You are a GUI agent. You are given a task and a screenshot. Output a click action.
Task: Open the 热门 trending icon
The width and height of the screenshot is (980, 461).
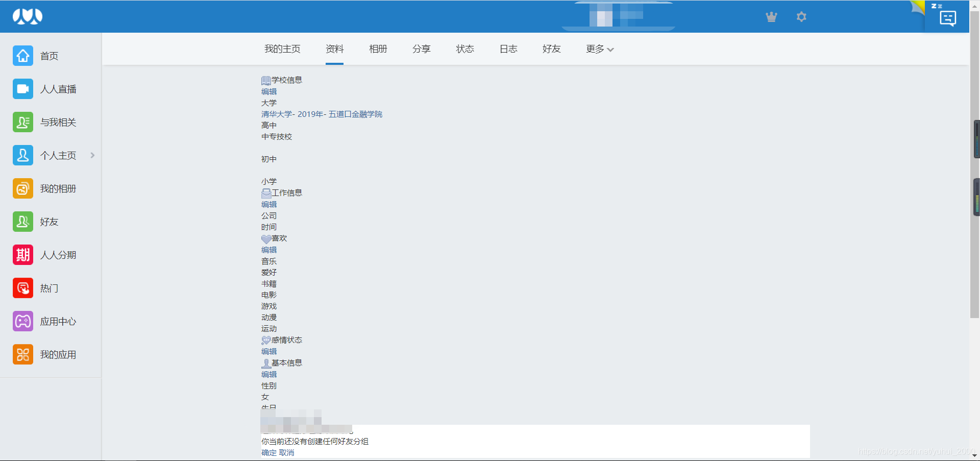(23, 288)
